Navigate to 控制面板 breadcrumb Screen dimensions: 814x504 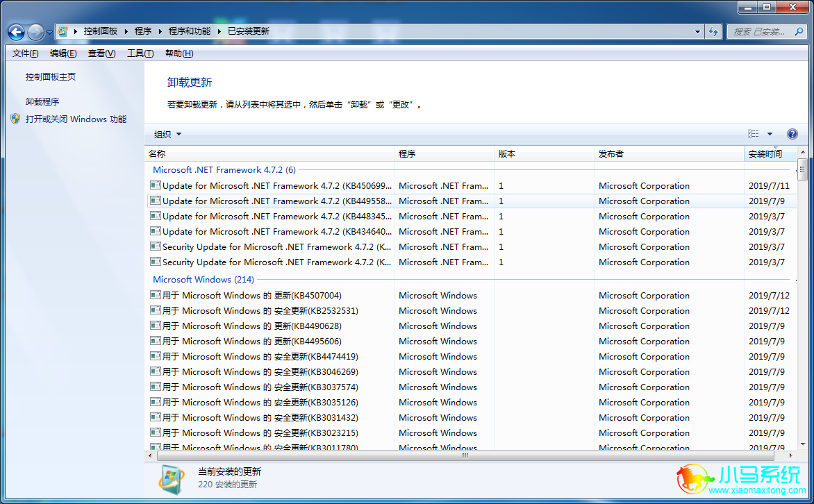(x=101, y=31)
